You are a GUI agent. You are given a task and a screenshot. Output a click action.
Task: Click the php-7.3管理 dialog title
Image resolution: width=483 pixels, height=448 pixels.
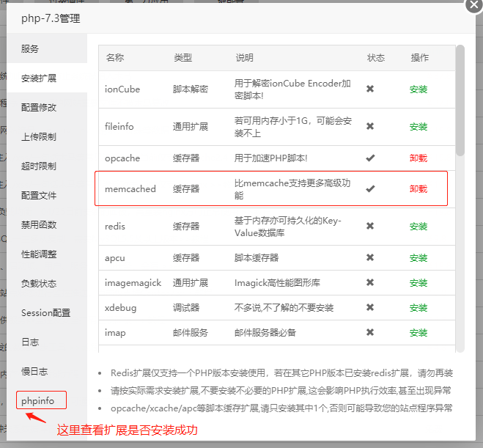click(x=51, y=18)
